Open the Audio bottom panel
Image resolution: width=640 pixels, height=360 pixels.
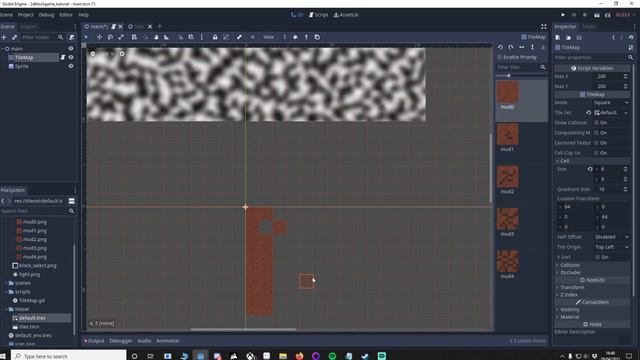coord(144,341)
